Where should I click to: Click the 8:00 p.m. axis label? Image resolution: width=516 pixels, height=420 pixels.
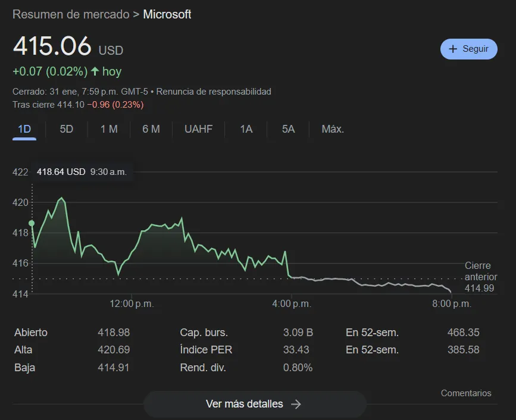pos(452,303)
